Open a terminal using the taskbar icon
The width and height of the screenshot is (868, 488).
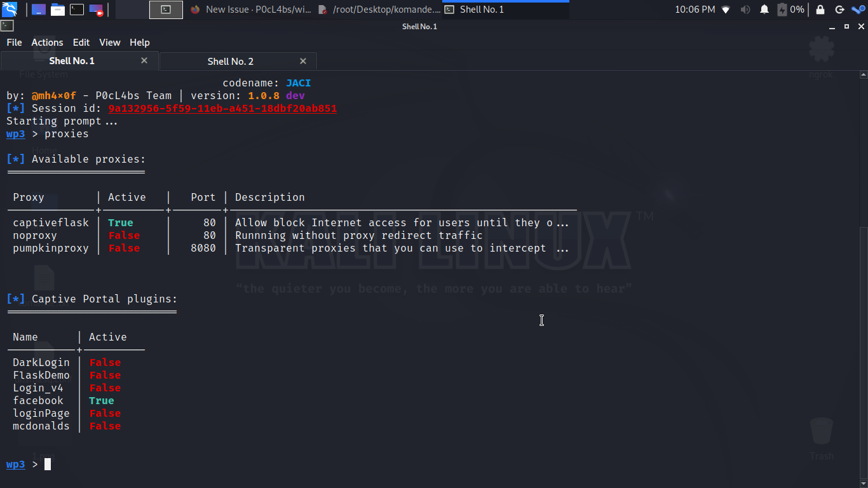tap(76, 10)
